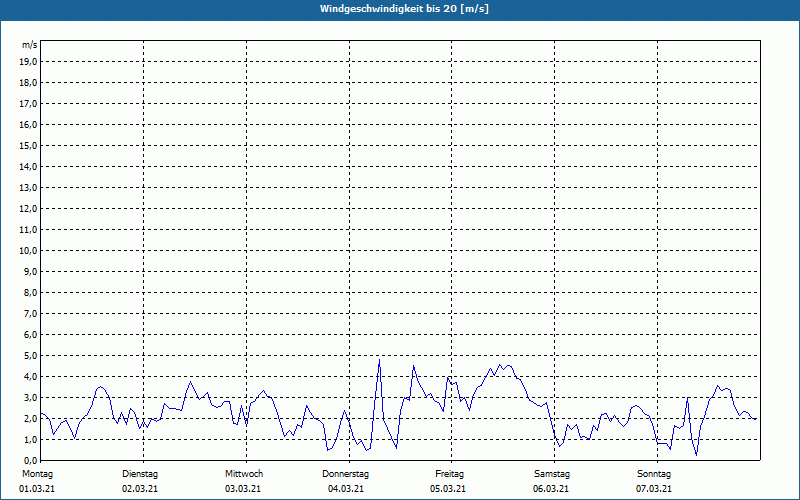Click the '19,0' axis label
This screenshot has width=800, height=500.
tap(28, 62)
